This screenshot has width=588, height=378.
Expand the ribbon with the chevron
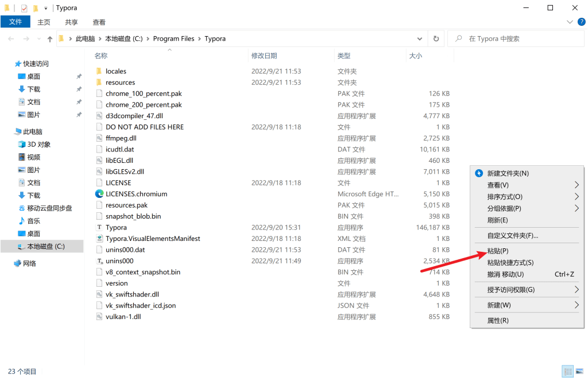pos(570,22)
